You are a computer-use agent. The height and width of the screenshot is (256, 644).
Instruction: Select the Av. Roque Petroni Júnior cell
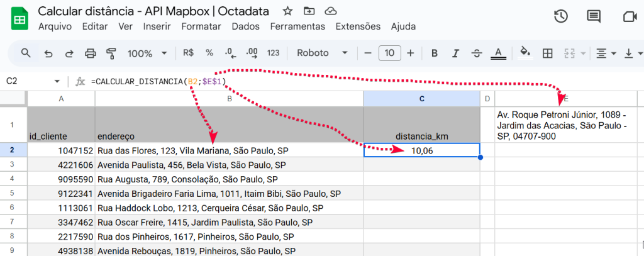point(566,125)
